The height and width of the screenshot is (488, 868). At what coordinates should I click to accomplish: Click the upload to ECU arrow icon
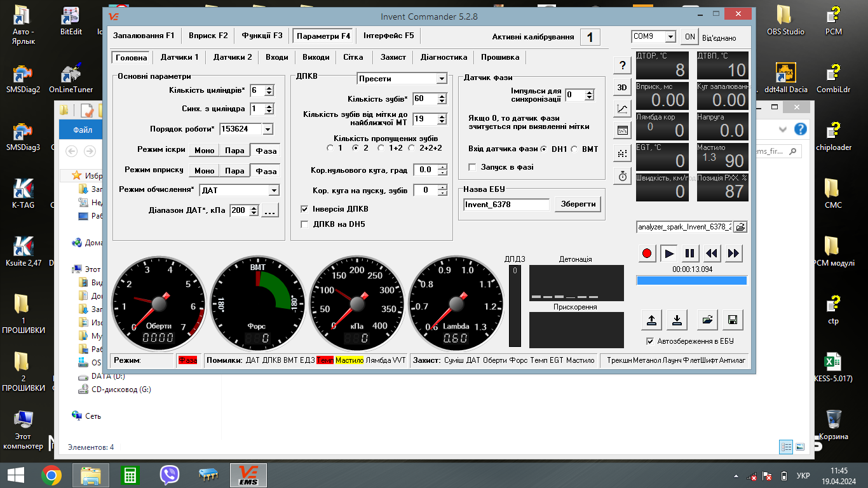[651, 320]
